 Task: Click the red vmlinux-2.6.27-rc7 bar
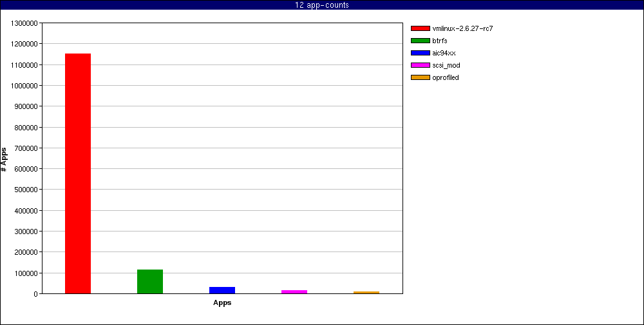78,173
